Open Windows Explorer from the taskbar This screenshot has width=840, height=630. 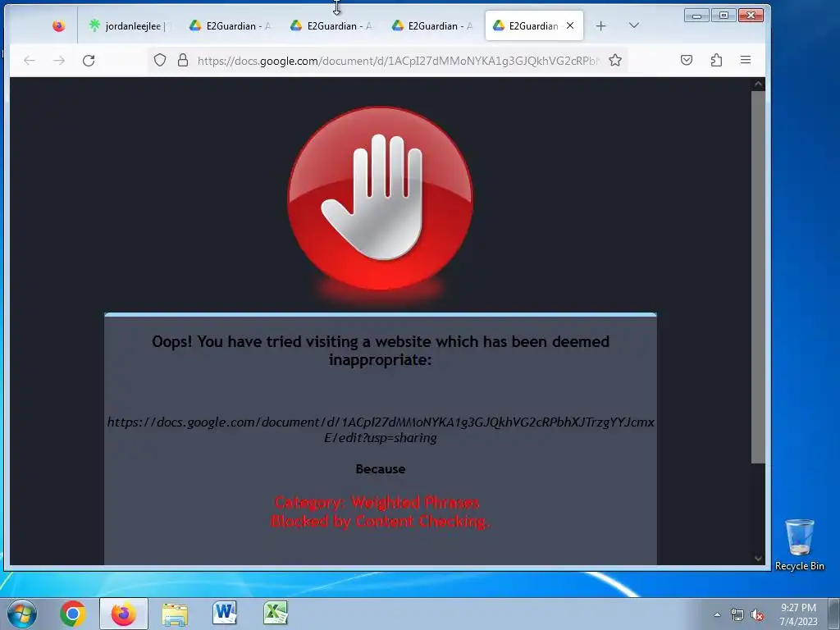click(175, 614)
